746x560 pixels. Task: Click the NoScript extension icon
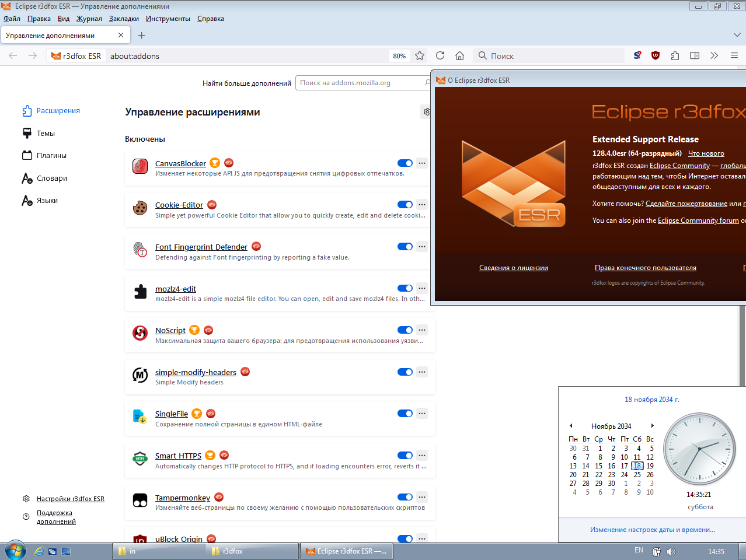[x=140, y=333]
